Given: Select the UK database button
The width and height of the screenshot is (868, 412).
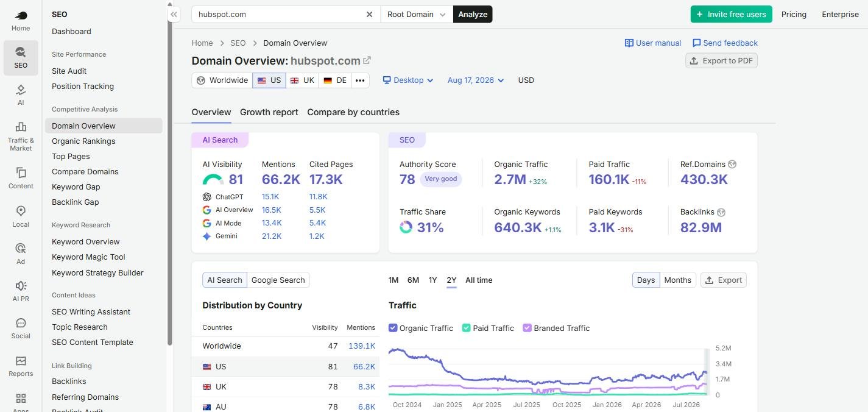Looking at the screenshot, I should [x=302, y=80].
